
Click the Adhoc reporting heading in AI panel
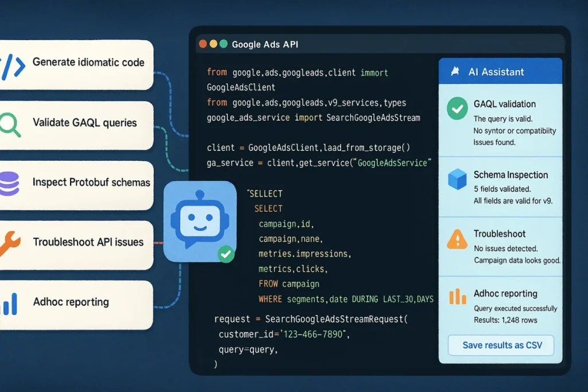[505, 293]
